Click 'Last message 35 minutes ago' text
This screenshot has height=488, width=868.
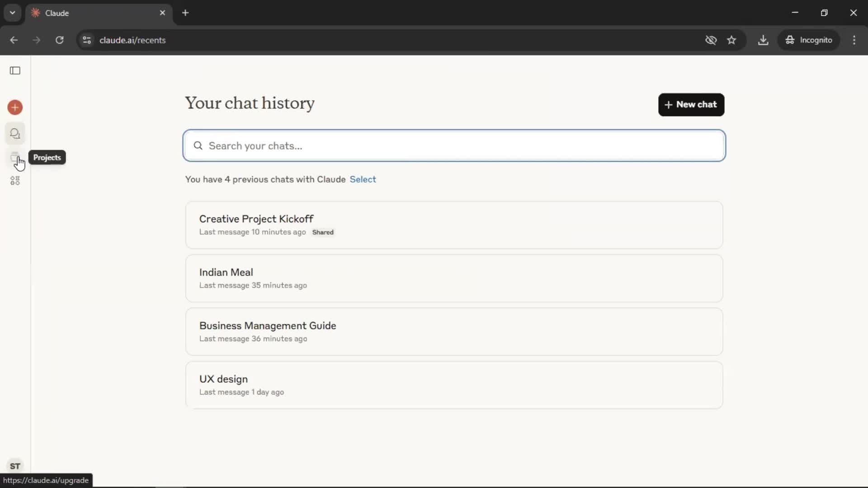pyautogui.click(x=253, y=286)
